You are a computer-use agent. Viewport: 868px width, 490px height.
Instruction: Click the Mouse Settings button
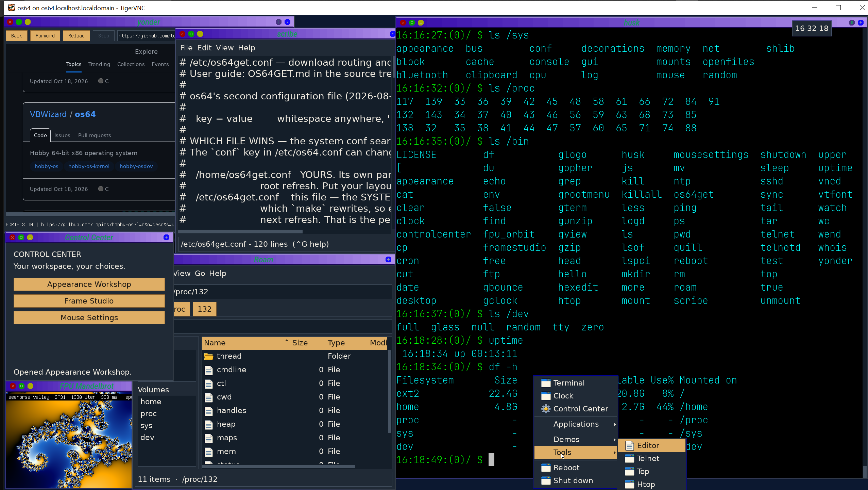(x=89, y=317)
